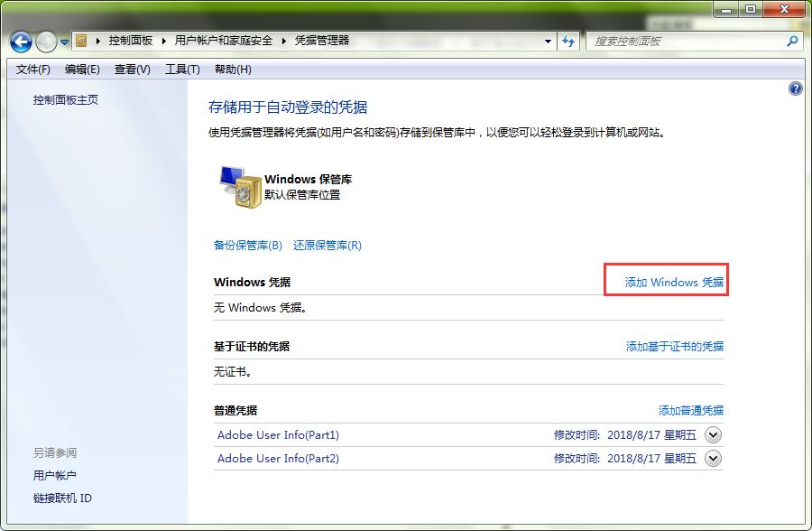Click the Windows 保管库 safe icon
Image resolution: width=812 pixels, height=531 pixels.
[x=239, y=187]
